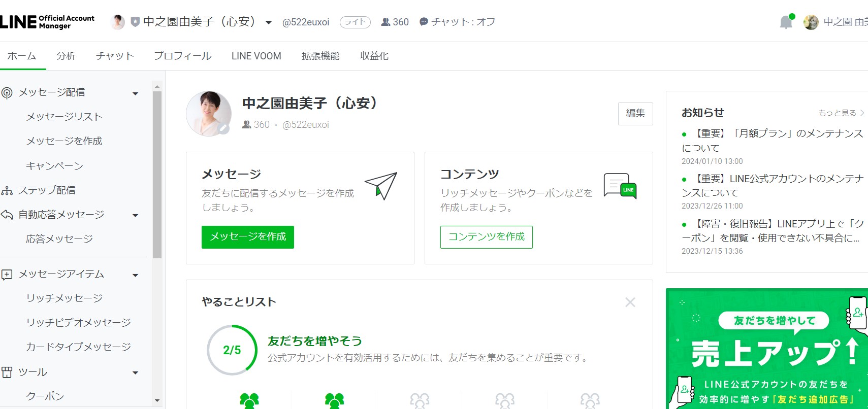This screenshot has width=868, height=409.
Task: Click the sidebar scrollbar thumb
Action: tap(157, 175)
